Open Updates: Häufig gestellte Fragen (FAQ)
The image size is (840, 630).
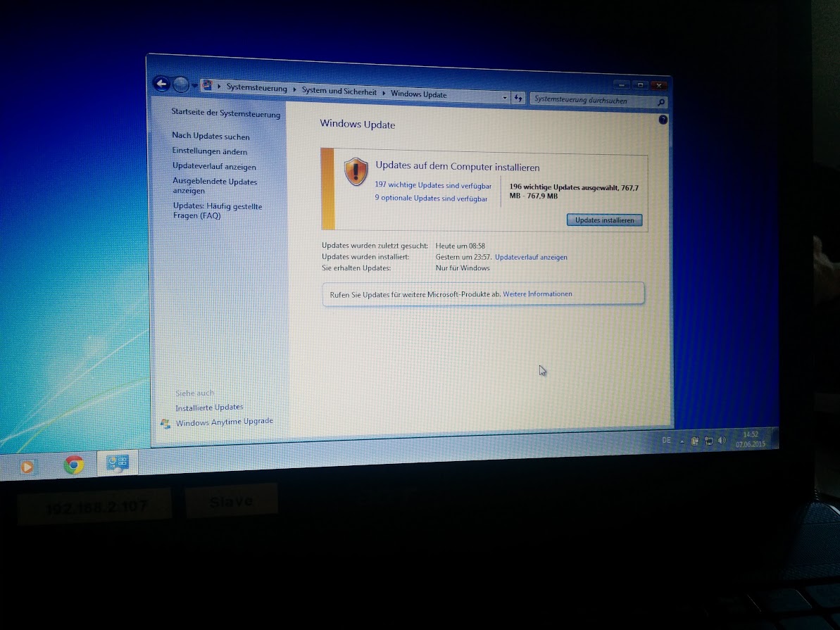point(218,210)
